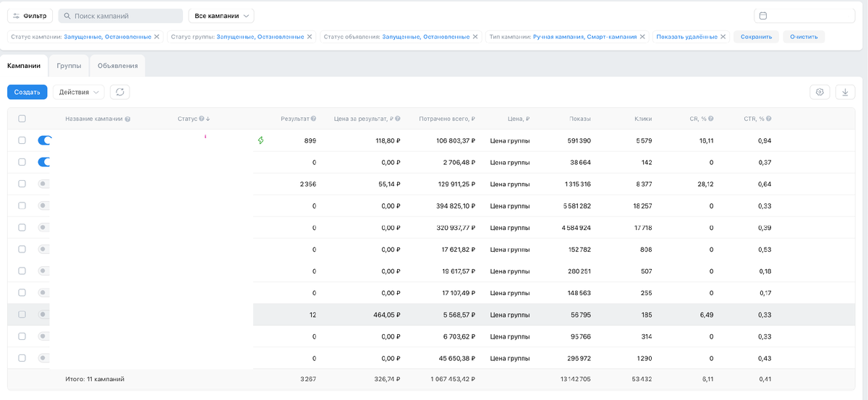This screenshot has width=868, height=400.
Task: Open the Фильтр filter panel
Action: point(30,16)
